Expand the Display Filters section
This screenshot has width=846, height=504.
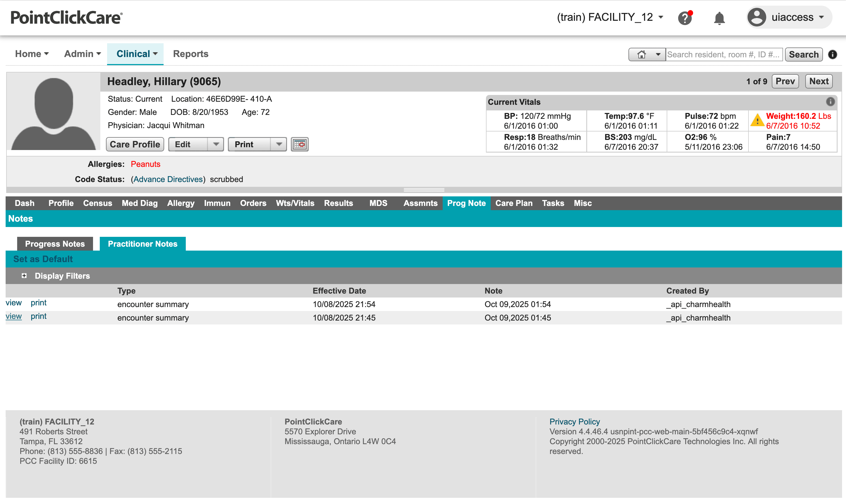(x=24, y=276)
